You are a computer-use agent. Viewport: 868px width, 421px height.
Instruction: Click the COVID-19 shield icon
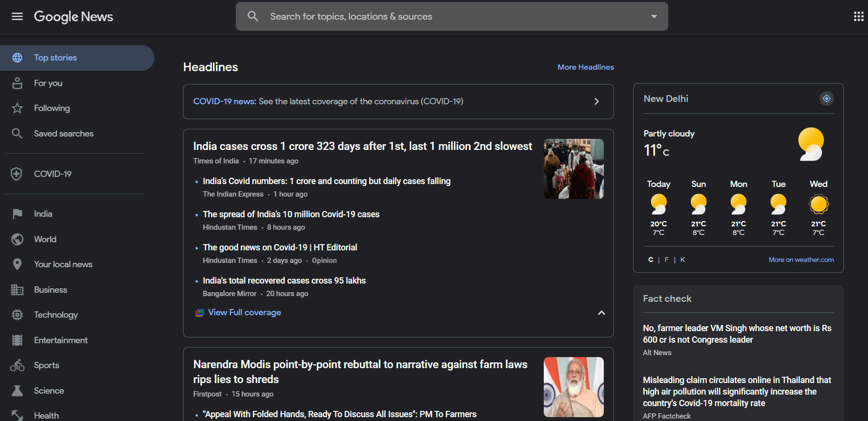pos(17,174)
